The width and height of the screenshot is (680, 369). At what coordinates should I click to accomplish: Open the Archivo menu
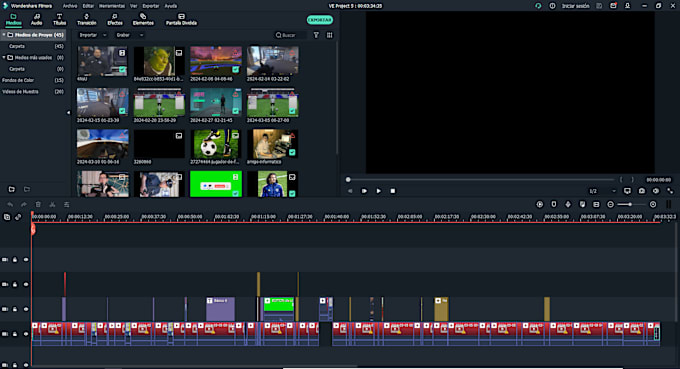[x=70, y=6]
